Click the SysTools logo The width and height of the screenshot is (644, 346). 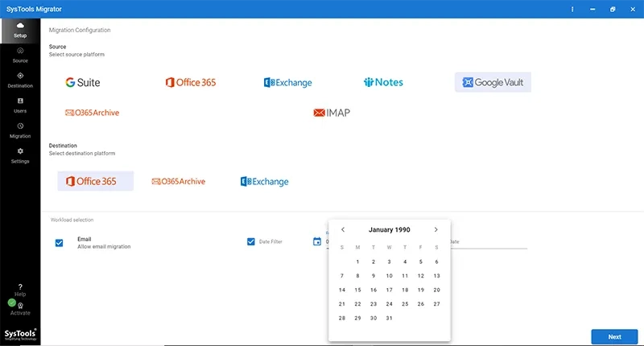[x=20, y=335]
